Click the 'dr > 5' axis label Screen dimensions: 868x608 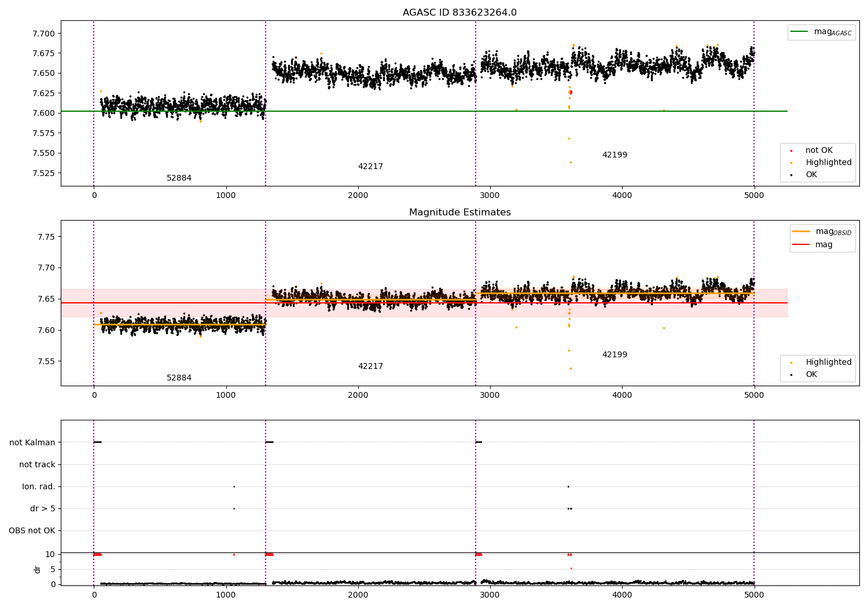coord(43,509)
